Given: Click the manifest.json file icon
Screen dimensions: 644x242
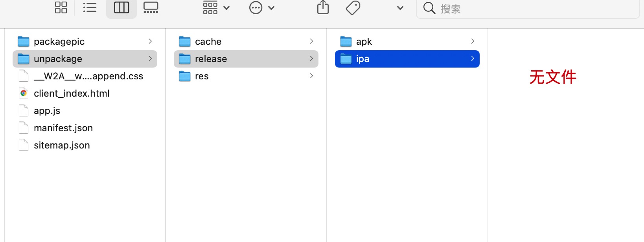Looking at the screenshot, I should click(x=24, y=128).
